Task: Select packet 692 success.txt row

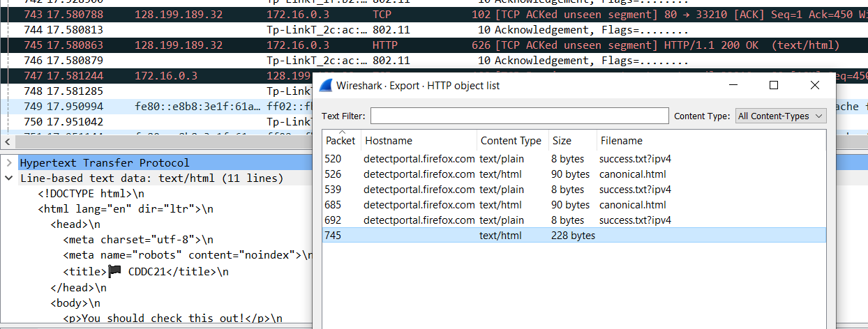Action: coord(574,220)
